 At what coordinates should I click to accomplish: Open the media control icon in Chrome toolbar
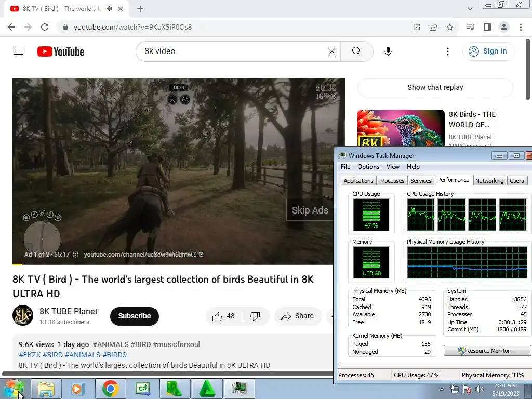(470, 27)
